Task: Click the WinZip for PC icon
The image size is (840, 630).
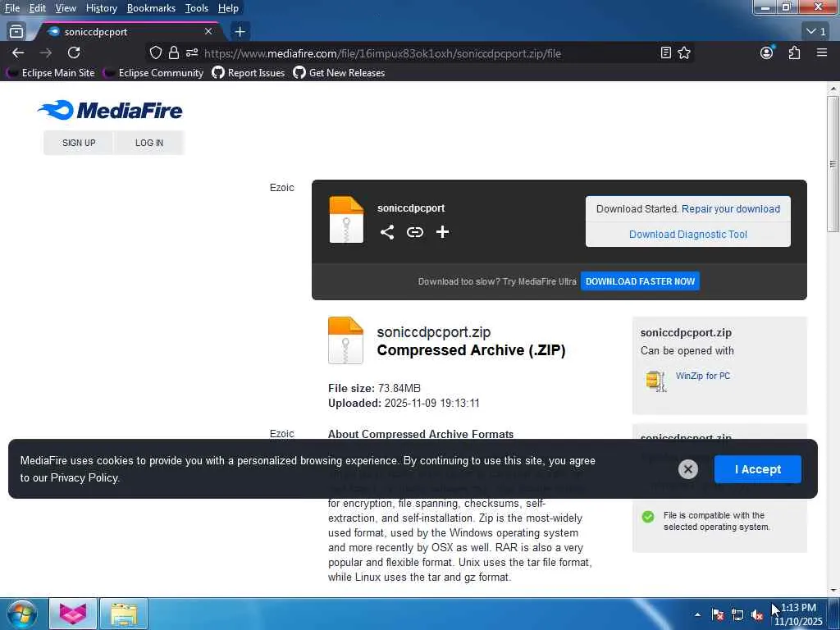Action: coord(655,381)
